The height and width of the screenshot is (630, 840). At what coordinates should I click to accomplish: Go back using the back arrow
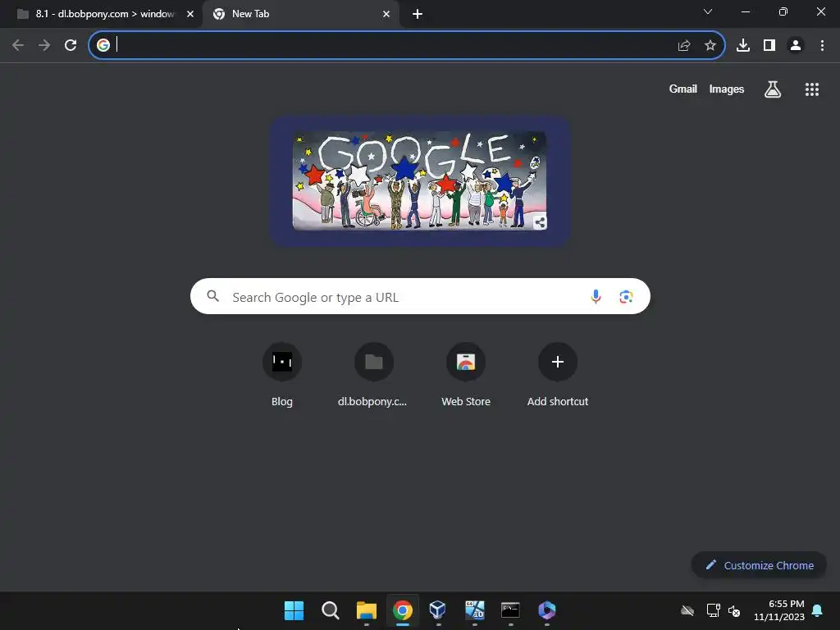click(18, 45)
